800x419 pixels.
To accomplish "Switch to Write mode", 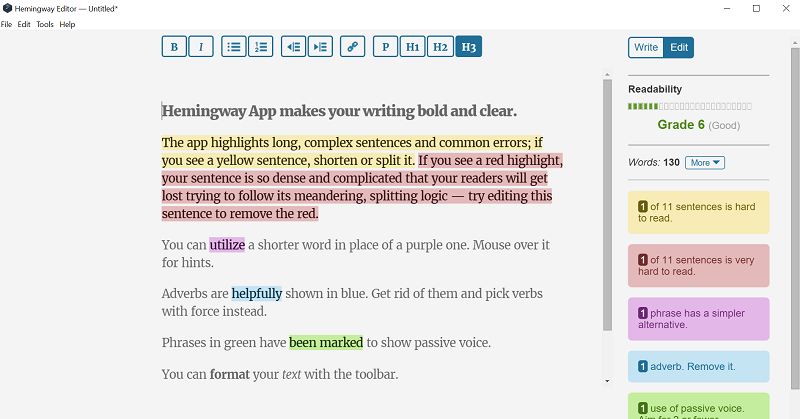I will (x=646, y=47).
